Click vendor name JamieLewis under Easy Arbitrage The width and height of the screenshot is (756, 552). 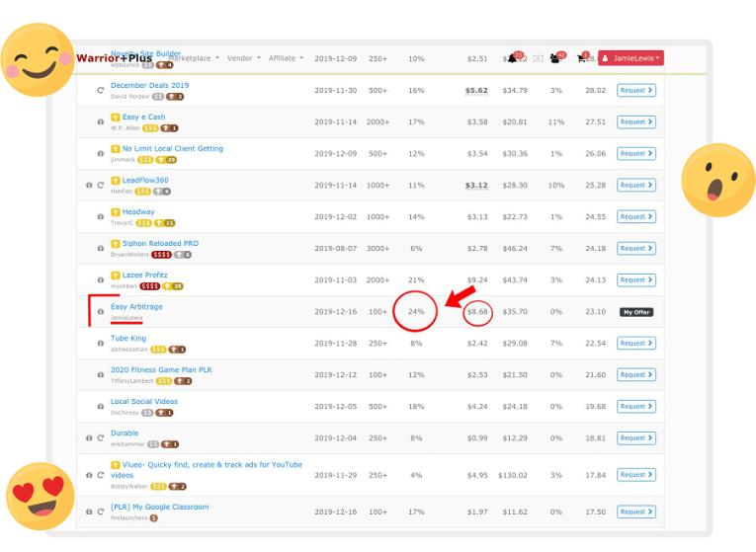tap(126, 318)
